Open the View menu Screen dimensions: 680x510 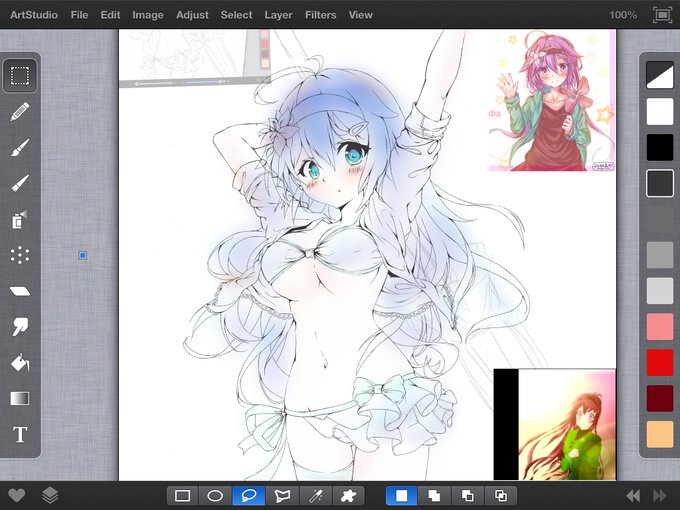point(360,15)
